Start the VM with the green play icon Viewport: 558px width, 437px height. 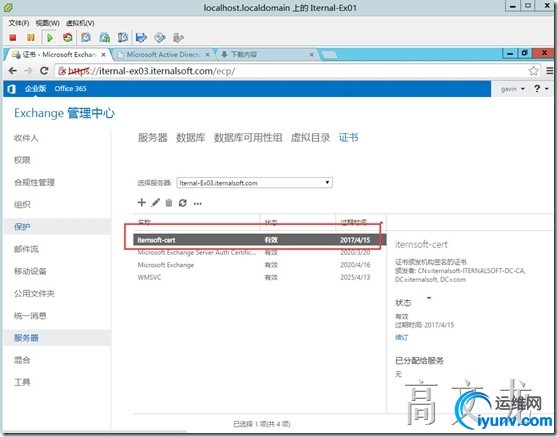point(49,37)
